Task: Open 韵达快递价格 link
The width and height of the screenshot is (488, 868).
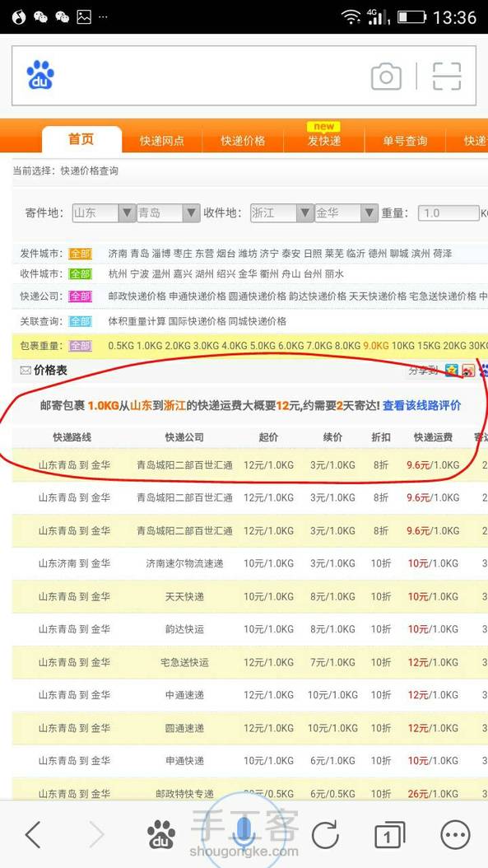Action: click(x=318, y=296)
